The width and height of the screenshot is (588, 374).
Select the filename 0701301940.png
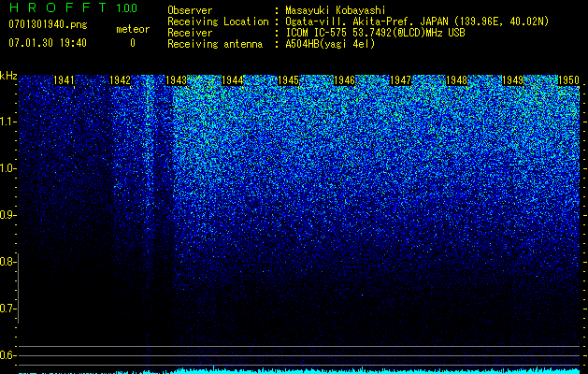click(48, 24)
